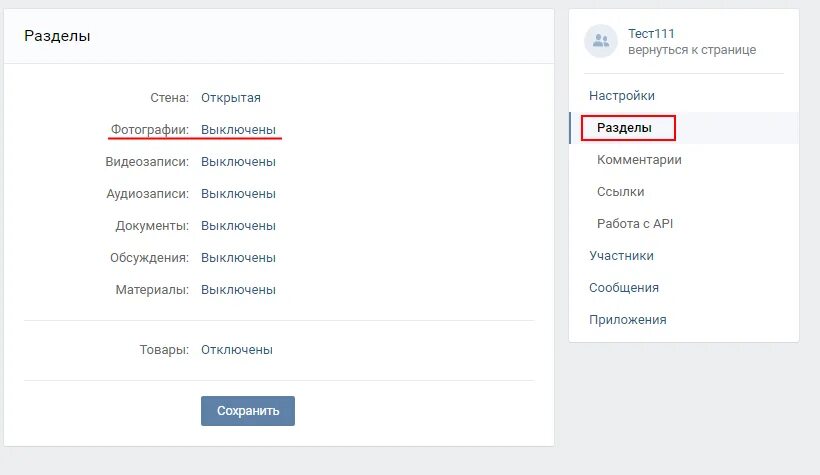Go to Комментарии in the sidebar
This screenshot has width=820, height=475.
point(639,160)
